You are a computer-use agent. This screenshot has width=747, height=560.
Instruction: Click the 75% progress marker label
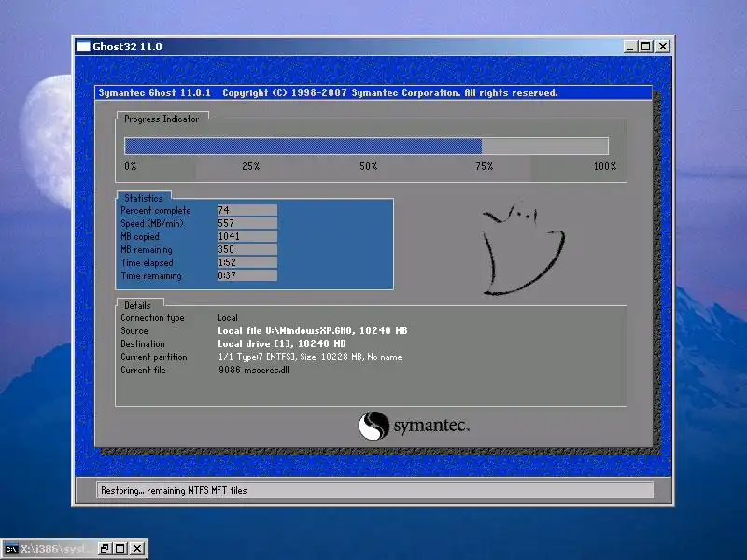point(484,166)
